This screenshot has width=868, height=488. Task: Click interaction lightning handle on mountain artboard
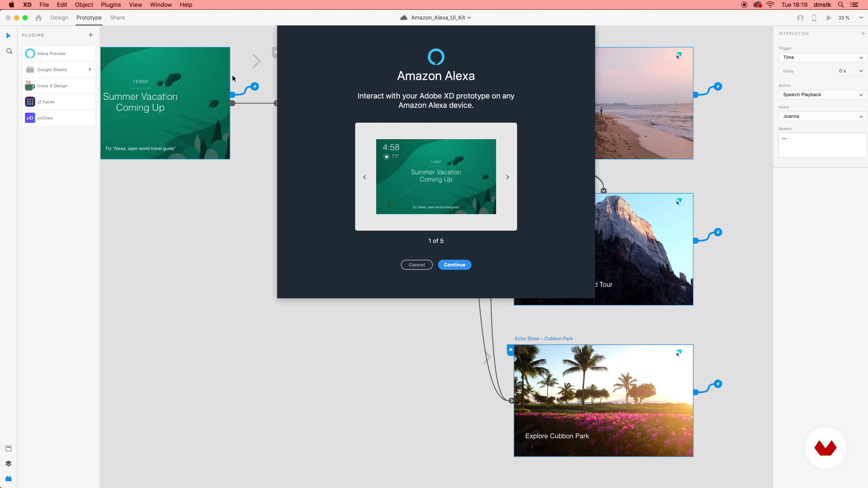pyautogui.click(x=718, y=232)
